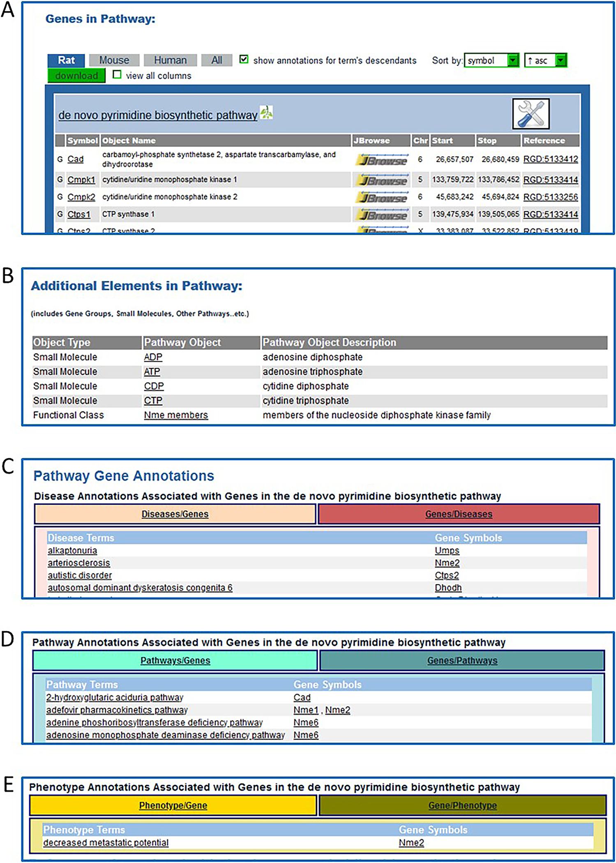Open the Nme1 gene symbol link
This screenshot has height=863, width=616.
pyautogui.click(x=306, y=710)
